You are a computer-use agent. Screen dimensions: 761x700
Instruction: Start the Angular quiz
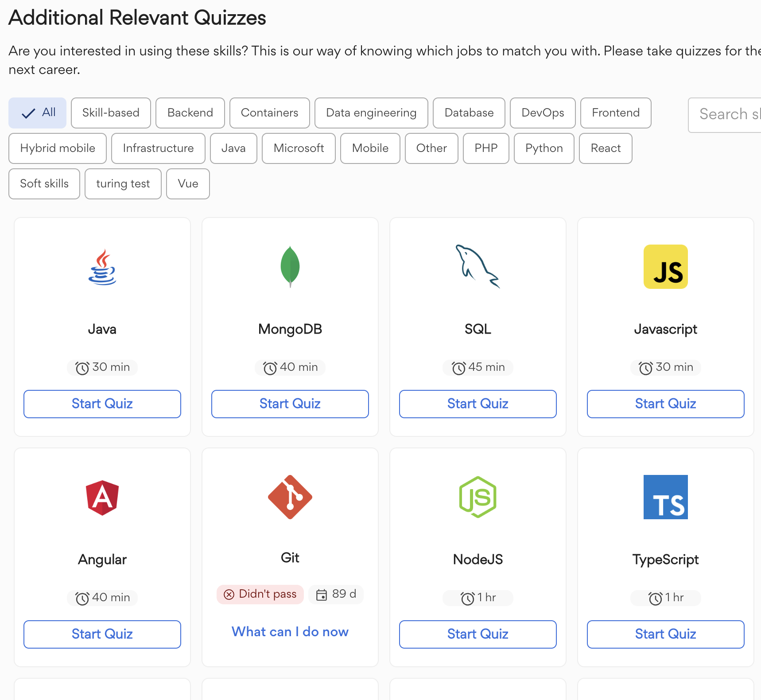pos(102,634)
